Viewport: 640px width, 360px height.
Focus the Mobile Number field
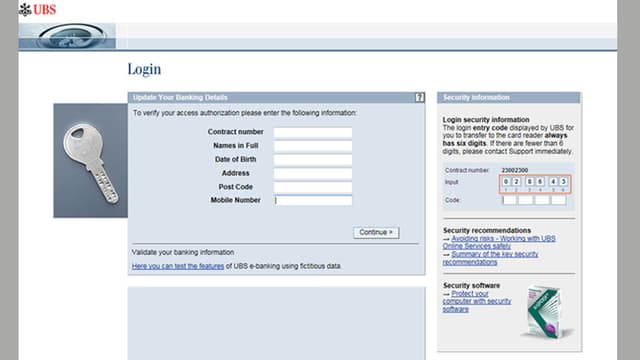click(x=313, y=200)
